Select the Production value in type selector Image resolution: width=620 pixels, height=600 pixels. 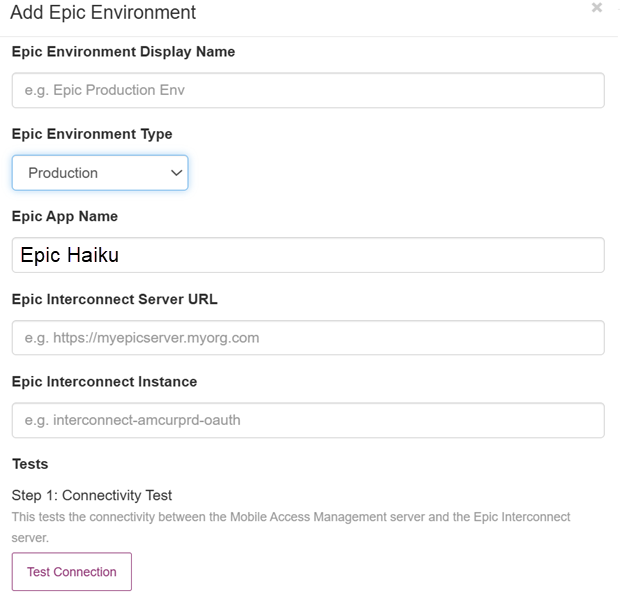coord(63,173)
